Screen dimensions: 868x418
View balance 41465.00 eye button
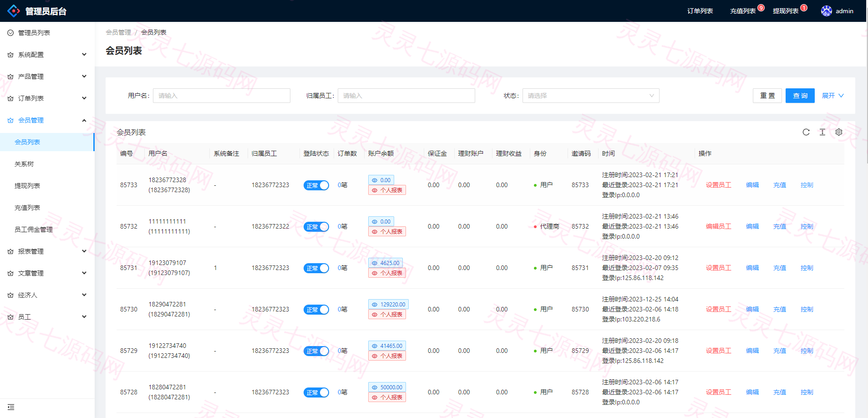(387, 346)
